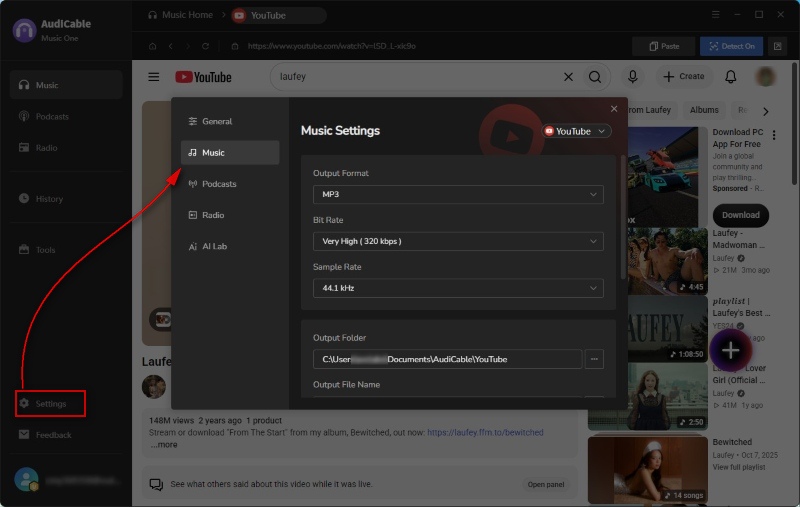Open the laufey.ffm.to/bewitched link

point(485,433)
